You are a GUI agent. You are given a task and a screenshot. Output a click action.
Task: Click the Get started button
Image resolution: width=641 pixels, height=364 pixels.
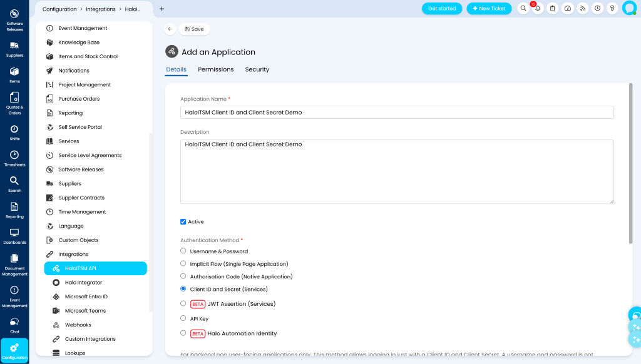(442, 9)
